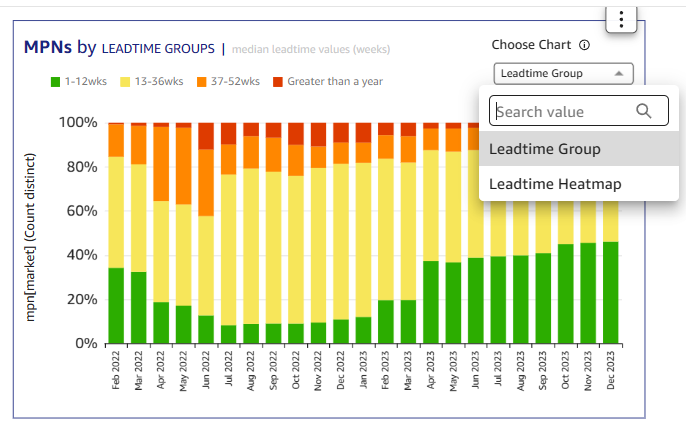Click the dropdown arrow in chart selector
This screenshot has width=686, height=429.
pos(619,73)
